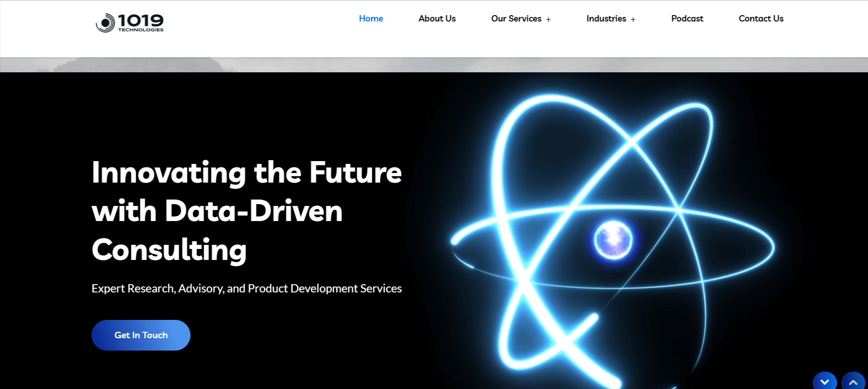Open the Contact Us page

[760, 19]
